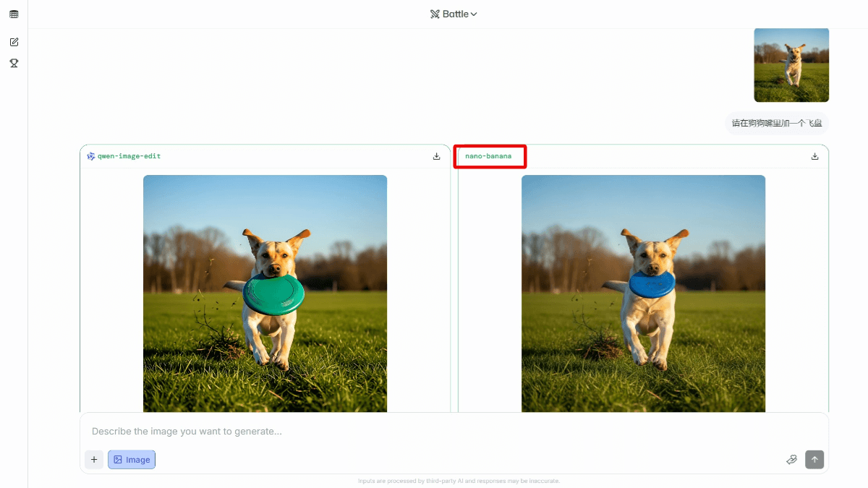This screenshot has height=488, width=868.
Task: Click the nano-banana model label
Action: [488, 156]
